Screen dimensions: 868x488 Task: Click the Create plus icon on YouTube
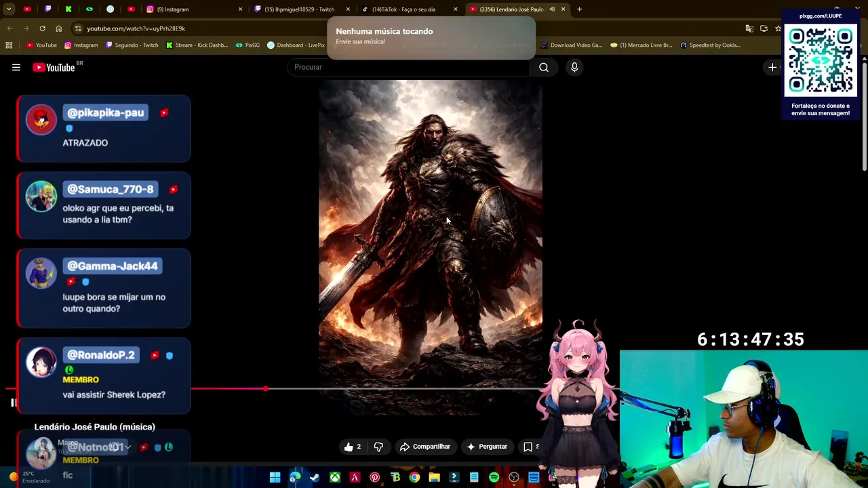click(x=772, y=67)
